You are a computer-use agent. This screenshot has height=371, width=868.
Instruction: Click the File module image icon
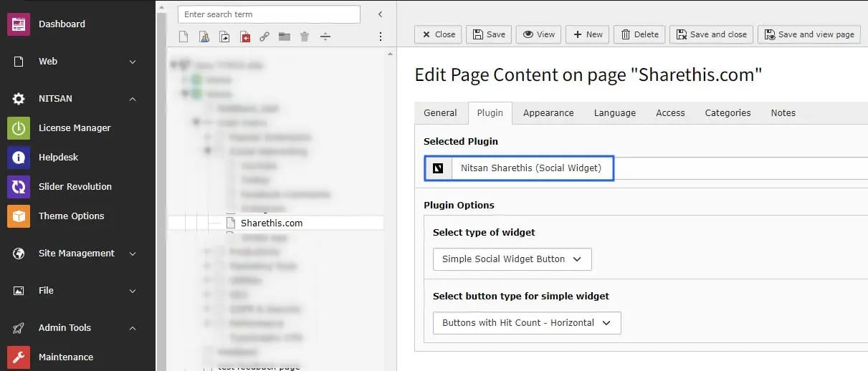coord(19,291)
